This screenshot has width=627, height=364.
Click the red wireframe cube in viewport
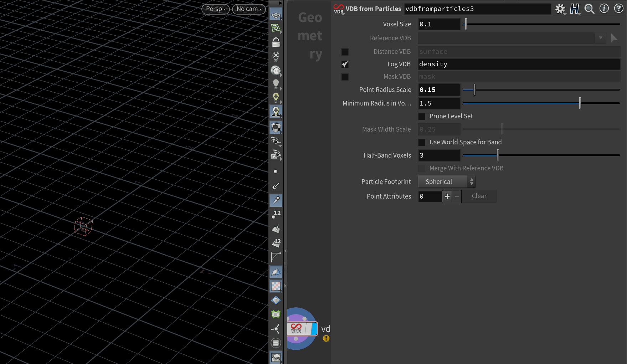(83, 226)
